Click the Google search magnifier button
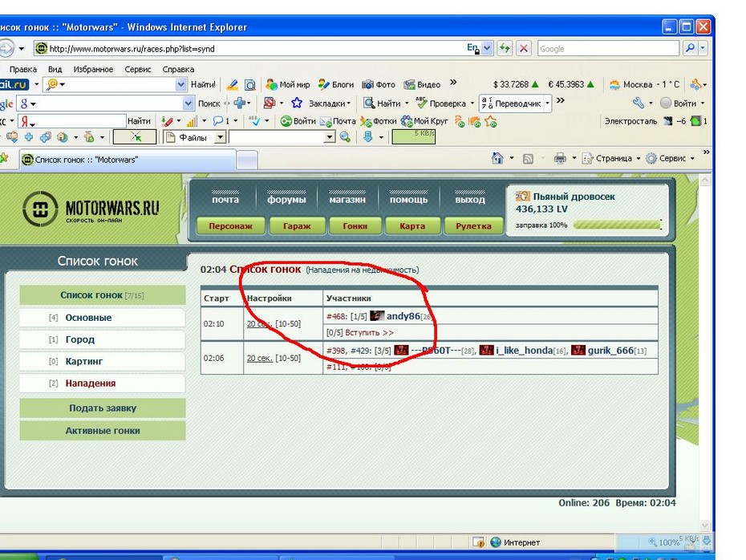 pyautogui.click(x=690, y=48)
